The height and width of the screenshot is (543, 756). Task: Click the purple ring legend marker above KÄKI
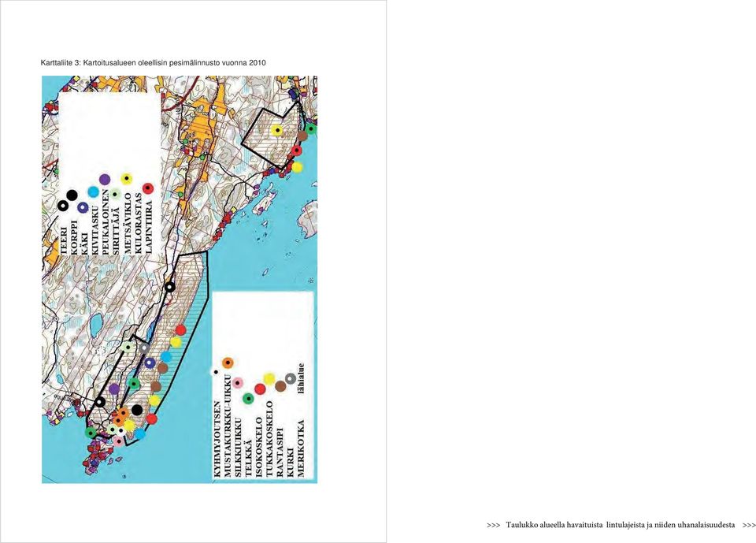83,207
